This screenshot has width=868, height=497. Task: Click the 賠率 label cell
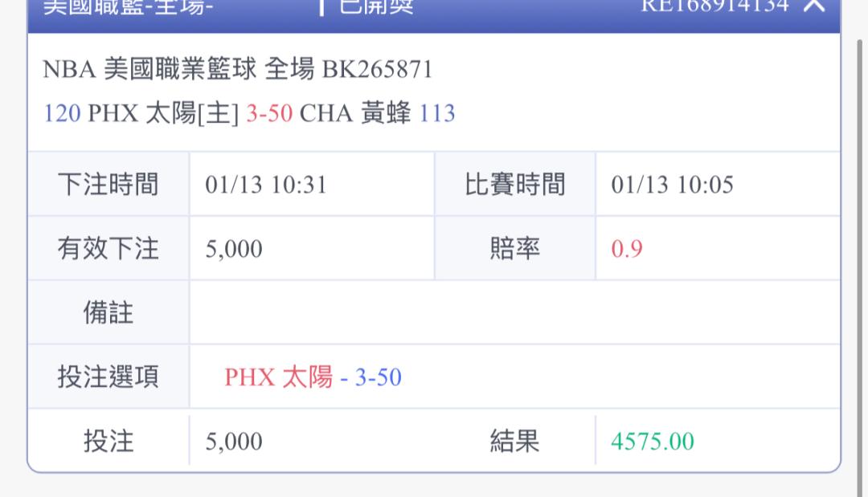pyautogui.click(x=514, y=249)
